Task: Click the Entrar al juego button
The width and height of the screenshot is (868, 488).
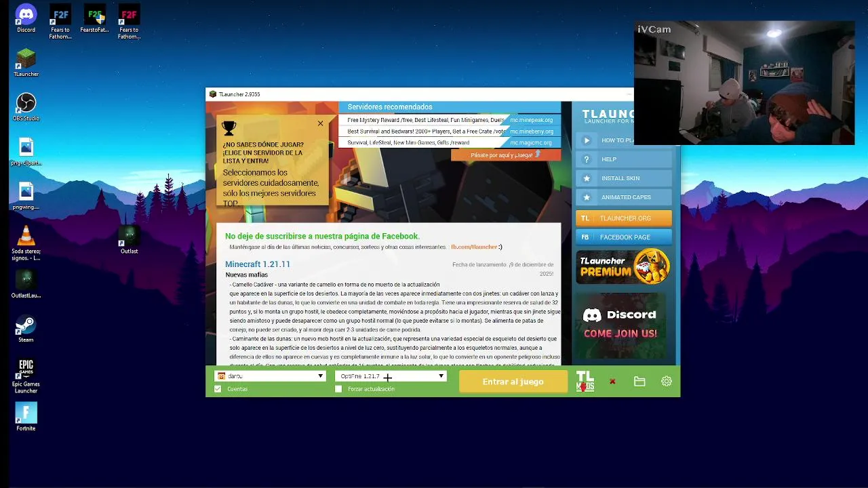Action: point(513,382)
